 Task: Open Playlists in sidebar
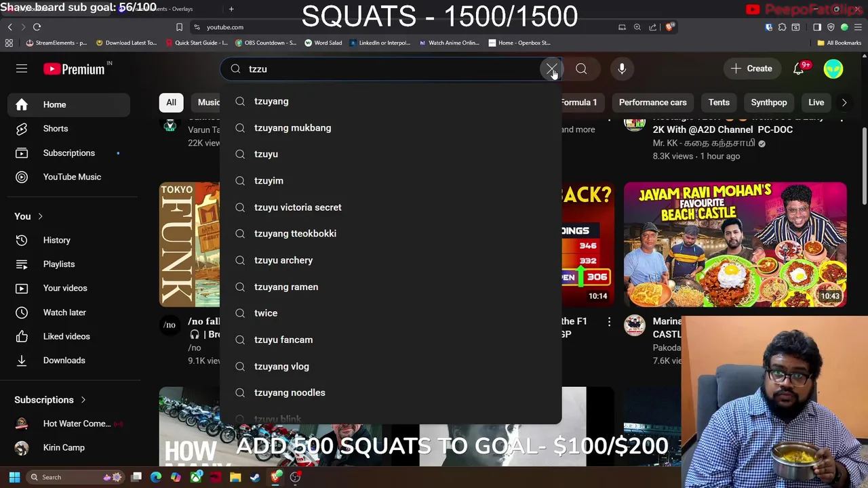pos(68,264)
